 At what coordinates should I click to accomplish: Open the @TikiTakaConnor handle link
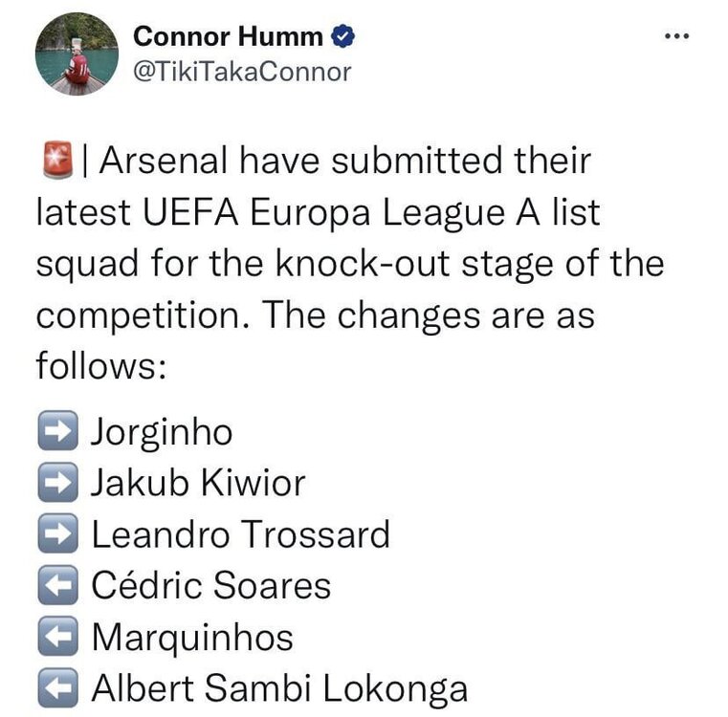(243, 72)
